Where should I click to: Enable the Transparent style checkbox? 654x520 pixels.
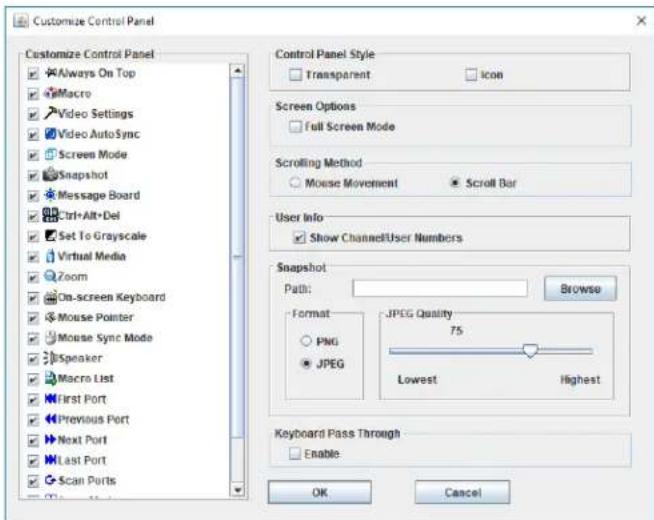(295, 75)
